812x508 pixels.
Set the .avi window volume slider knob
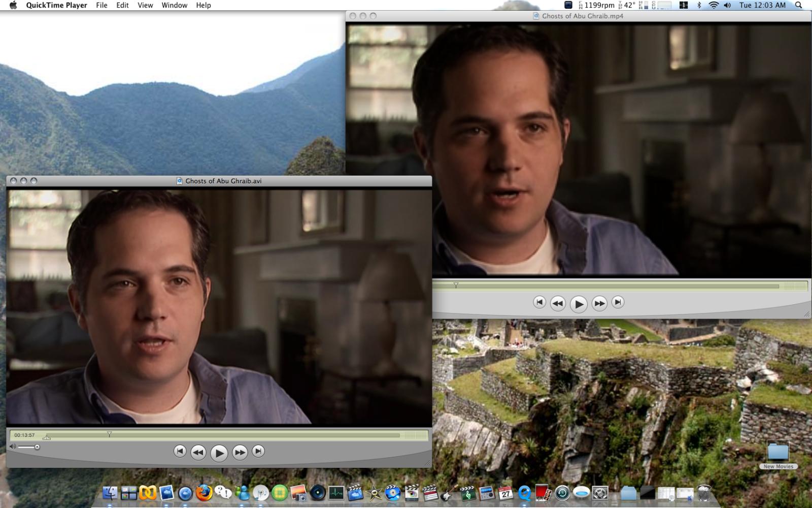37,447
